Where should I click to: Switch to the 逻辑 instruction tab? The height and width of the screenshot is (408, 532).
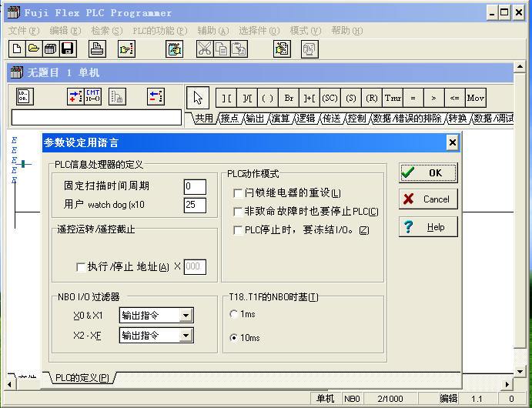tap(306, 119)
